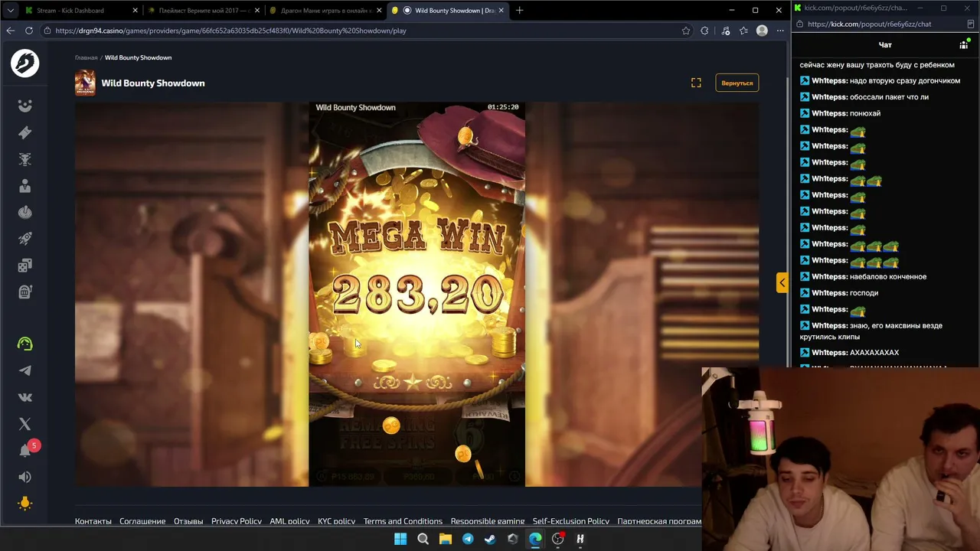
Task: Open the Отзывы footer link
Action: click(188, 521)
